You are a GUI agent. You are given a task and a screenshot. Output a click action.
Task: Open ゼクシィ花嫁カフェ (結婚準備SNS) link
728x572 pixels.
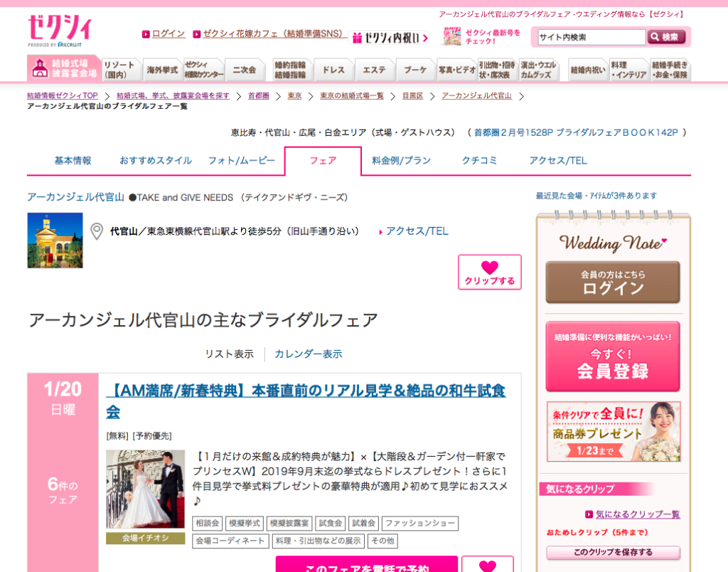tap(274, 34)
